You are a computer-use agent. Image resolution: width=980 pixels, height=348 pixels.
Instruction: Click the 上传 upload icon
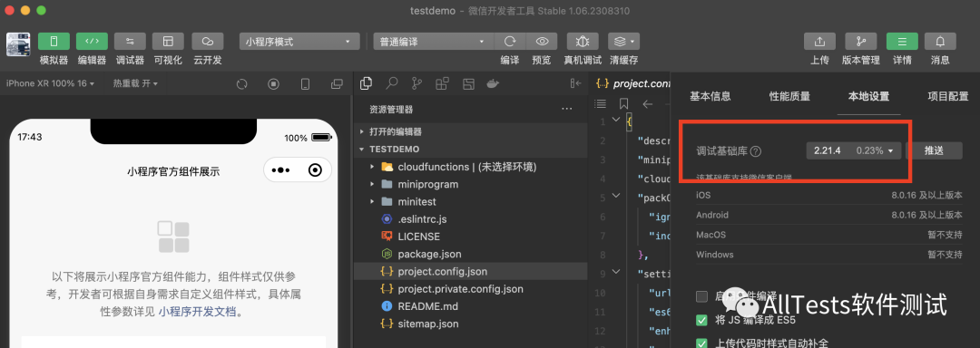click(x=819, y=42)
